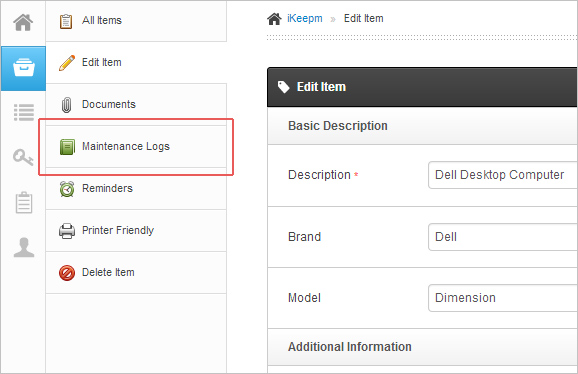
Task: Open the Reminders menu entry
Action: coord(136,189)
